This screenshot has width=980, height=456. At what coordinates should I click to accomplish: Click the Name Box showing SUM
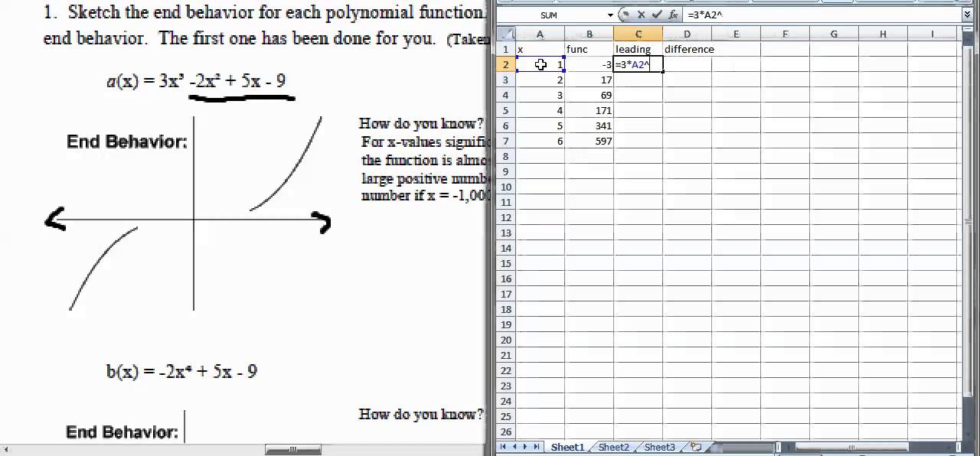coord(550,15)
